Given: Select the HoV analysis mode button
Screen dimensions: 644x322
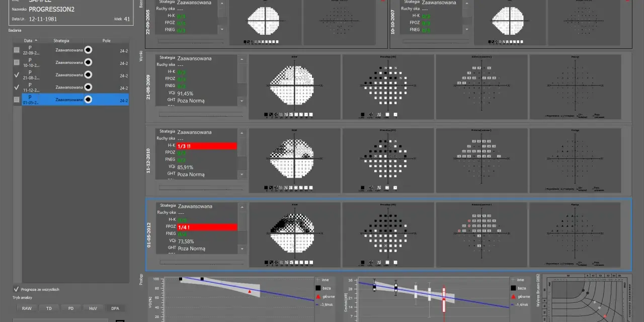Looking at the screenshot, I should (x=93, y=308).
